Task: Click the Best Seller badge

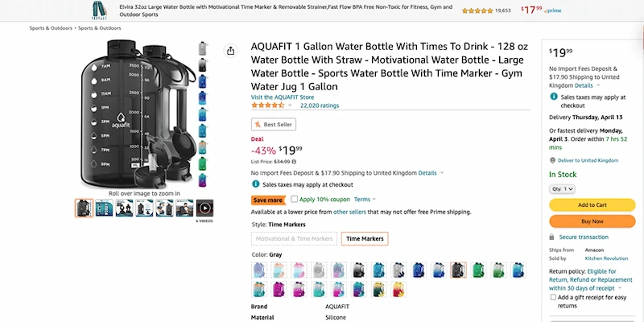Action: click(274, 125)
